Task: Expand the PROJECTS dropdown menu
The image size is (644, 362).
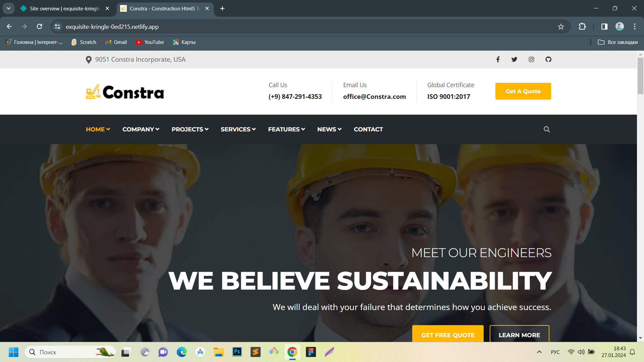Action: 190,129
